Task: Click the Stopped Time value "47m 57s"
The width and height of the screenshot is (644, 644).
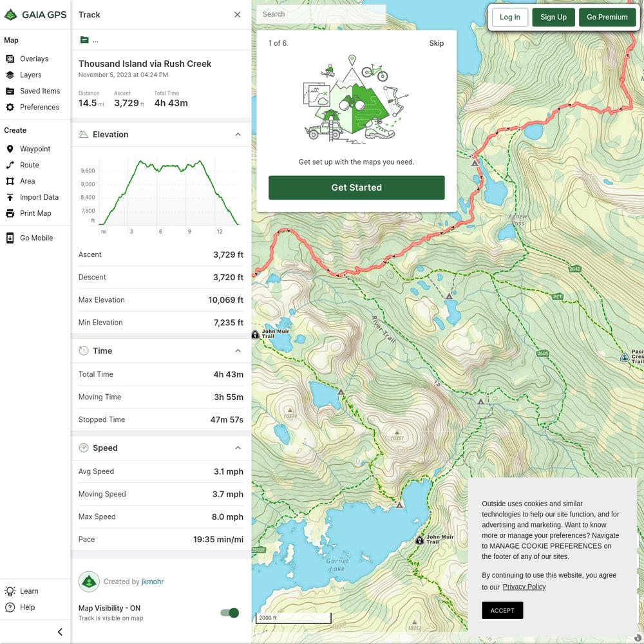Action: coord(227,419)
